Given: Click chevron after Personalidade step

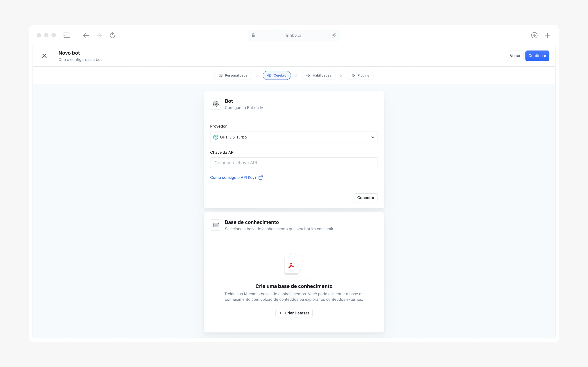Looking at the screenshot, I should [257, 75].
